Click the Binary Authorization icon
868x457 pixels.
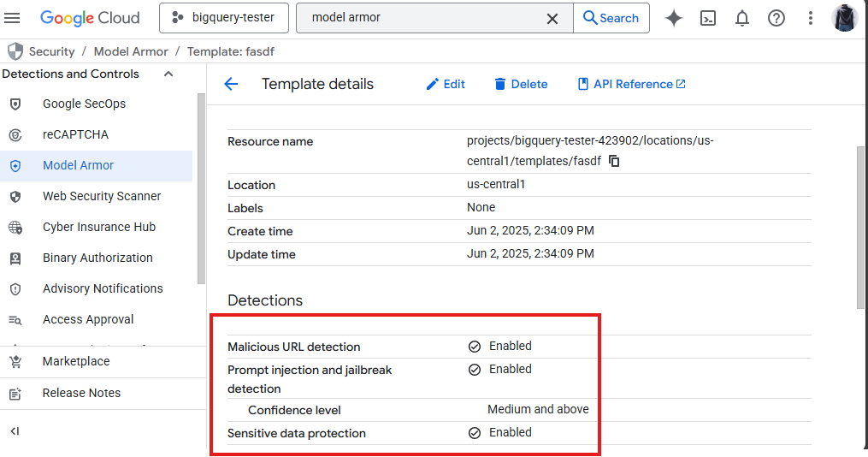coord(15,258)
